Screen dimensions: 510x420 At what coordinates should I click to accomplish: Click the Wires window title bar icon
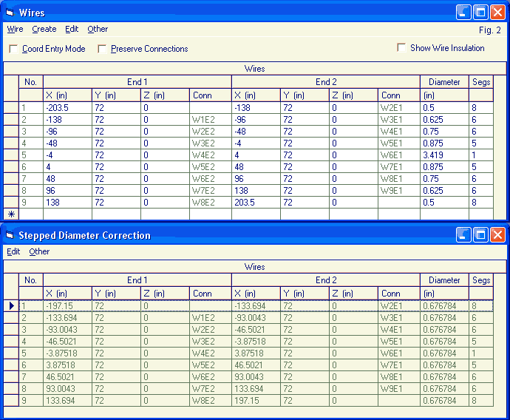[10, 13]
